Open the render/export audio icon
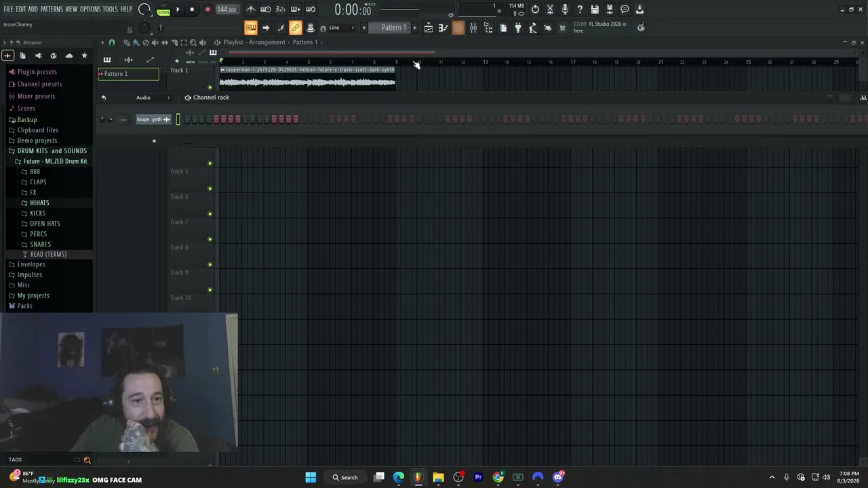Viewport: 868px width, 488px height. click(x=610, y=9)
